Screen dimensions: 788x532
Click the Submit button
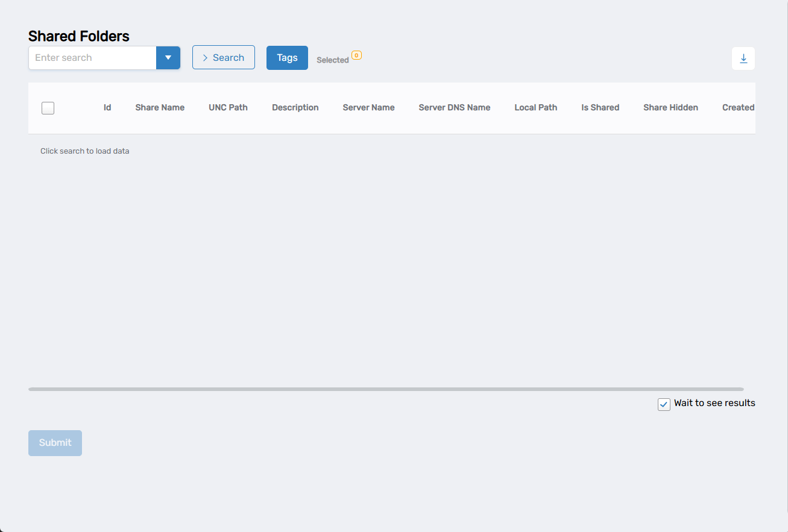pos(55,443)
